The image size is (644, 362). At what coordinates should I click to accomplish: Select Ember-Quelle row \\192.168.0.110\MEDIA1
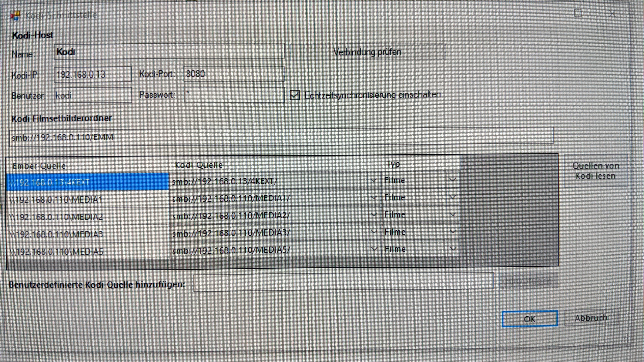[88, 199]
